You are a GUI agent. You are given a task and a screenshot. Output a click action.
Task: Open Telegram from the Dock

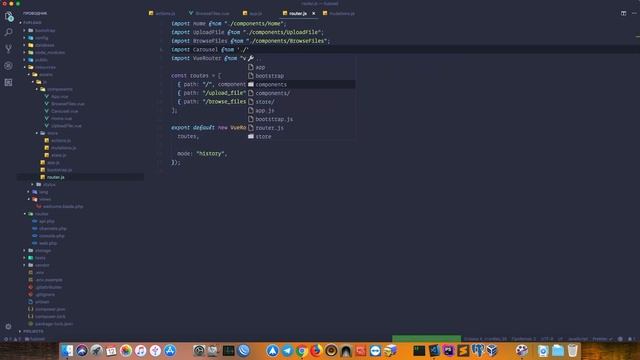(x=287, y=351)
